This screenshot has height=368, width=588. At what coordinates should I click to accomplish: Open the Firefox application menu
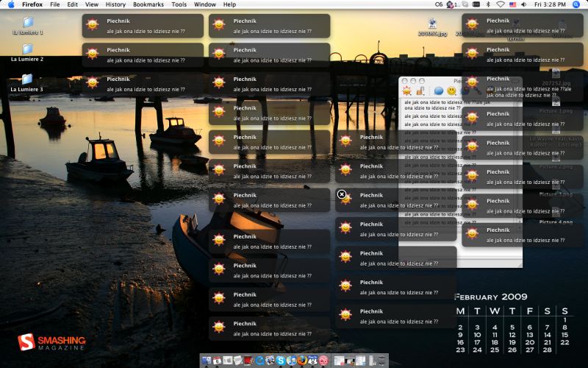[x=32, y=4]
